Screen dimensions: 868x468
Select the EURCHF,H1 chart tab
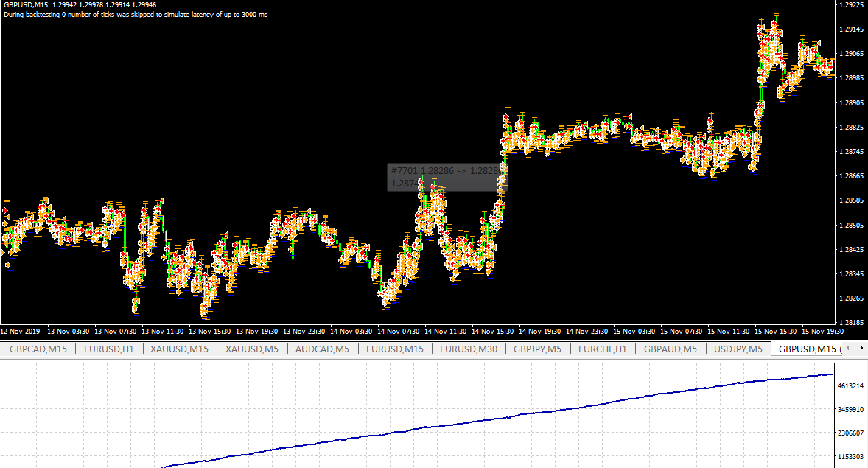pyautogui.click(x=602, y=349)
